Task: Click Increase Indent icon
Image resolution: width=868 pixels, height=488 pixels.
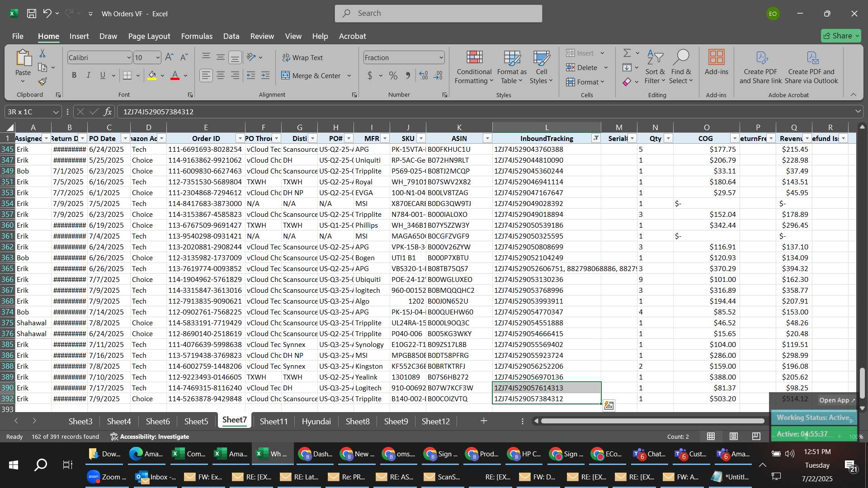Action: pos(265,75)
